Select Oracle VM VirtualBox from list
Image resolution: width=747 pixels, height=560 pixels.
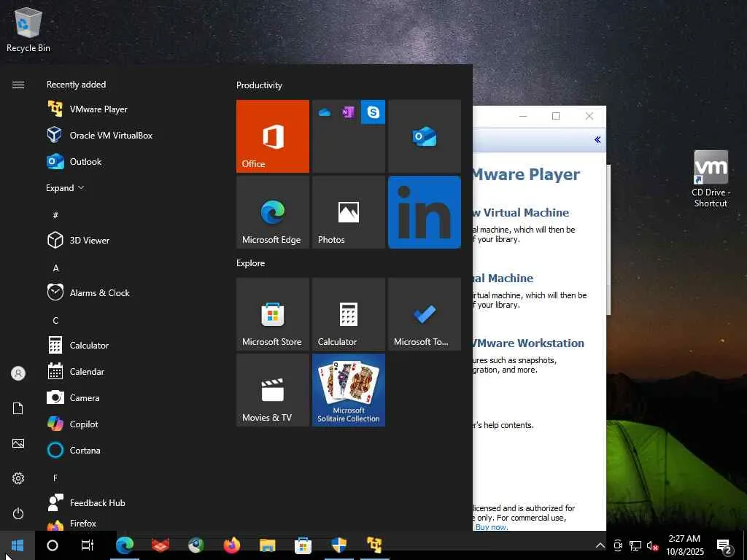[x=111, y=136]
